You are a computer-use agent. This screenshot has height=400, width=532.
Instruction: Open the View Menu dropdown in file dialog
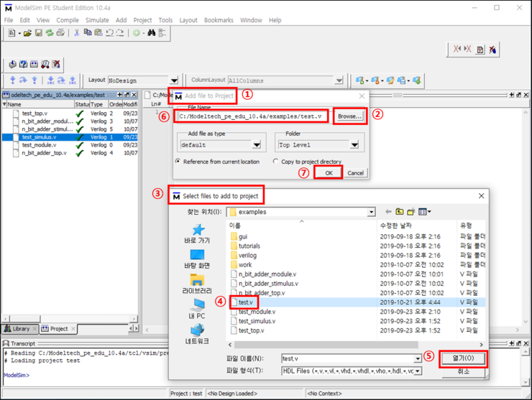424,212
